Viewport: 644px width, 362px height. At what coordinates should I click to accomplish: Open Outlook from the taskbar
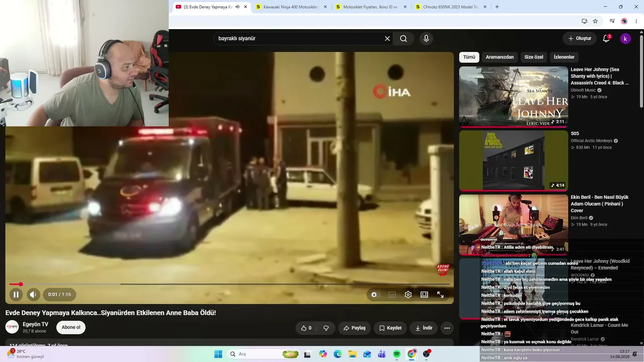pyautogui.click(x=367, y=354)
